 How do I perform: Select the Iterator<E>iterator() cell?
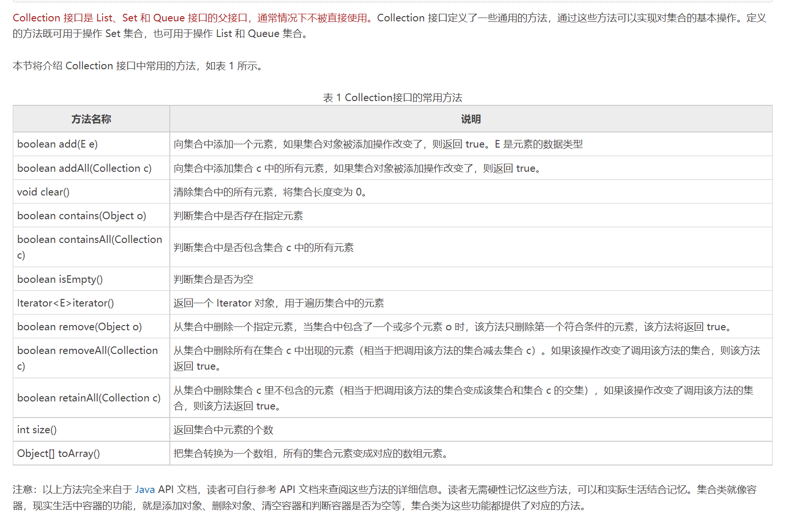point(91,303)
